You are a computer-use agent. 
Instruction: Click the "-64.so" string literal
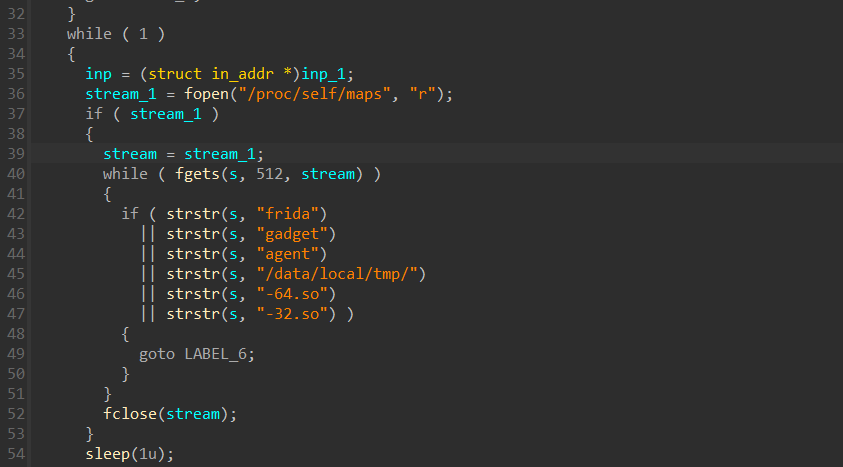[292, 294]
